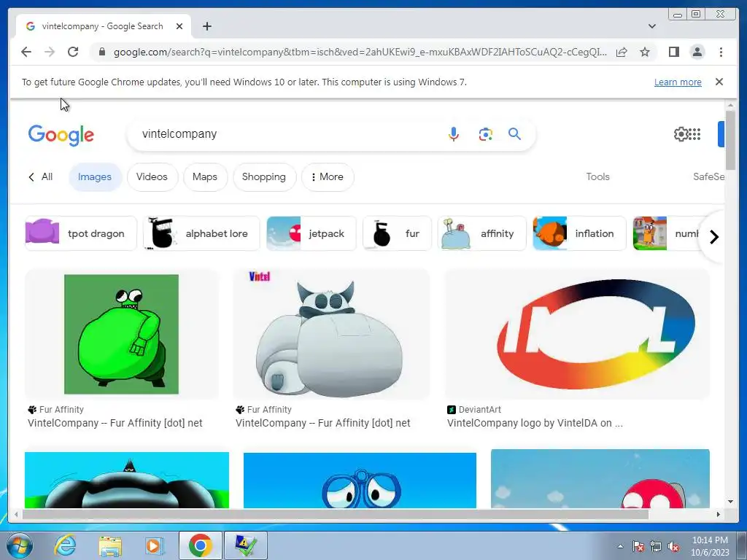Open the black creature on green thumbnail
The image size is (747, 560).
pos(127,480)
